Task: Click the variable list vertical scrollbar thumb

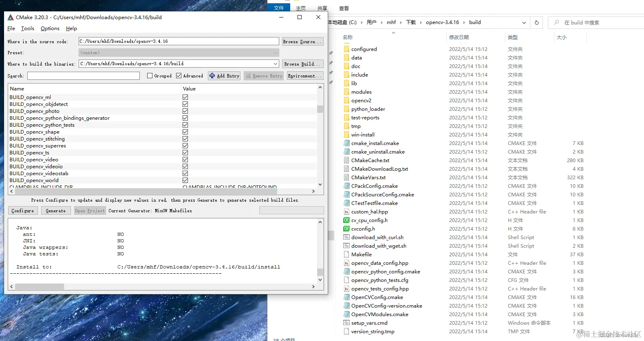Action: pos(320,109)
